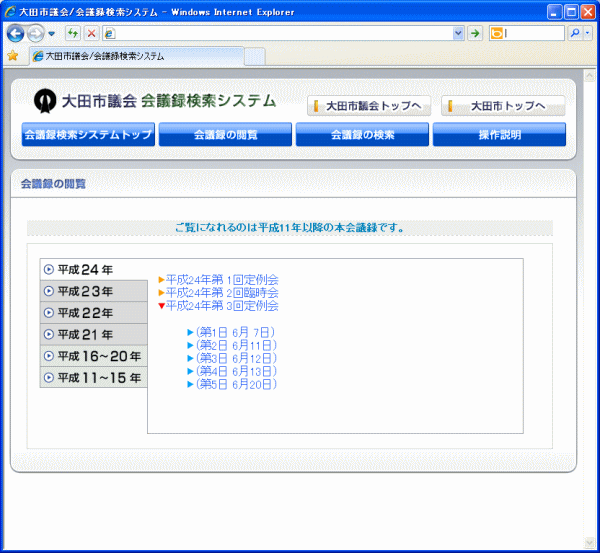Click the scrollbar down arrow
Screen dimensions: 600x553
coord(589,542)
